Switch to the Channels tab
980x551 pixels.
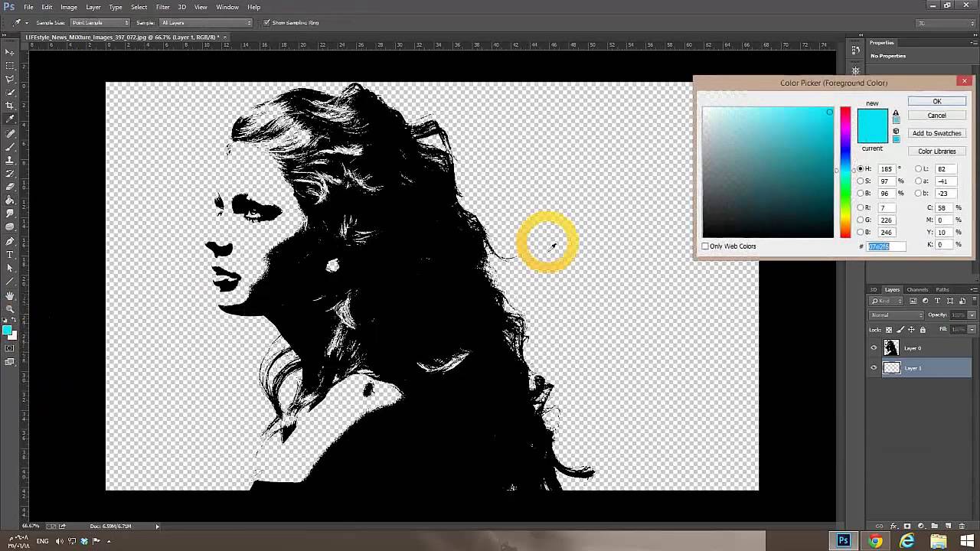(917, 289)
